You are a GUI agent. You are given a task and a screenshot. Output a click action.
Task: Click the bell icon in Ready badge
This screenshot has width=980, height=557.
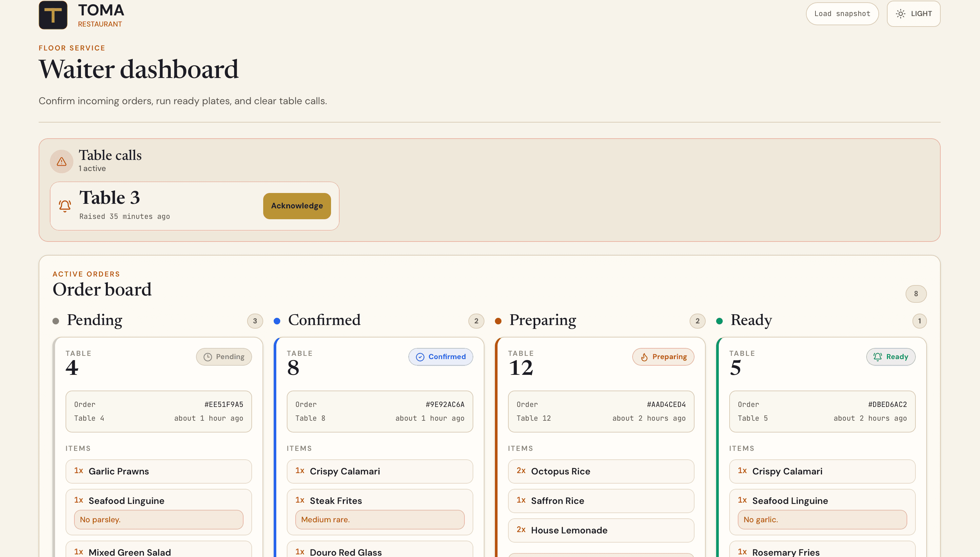(878, 356)
